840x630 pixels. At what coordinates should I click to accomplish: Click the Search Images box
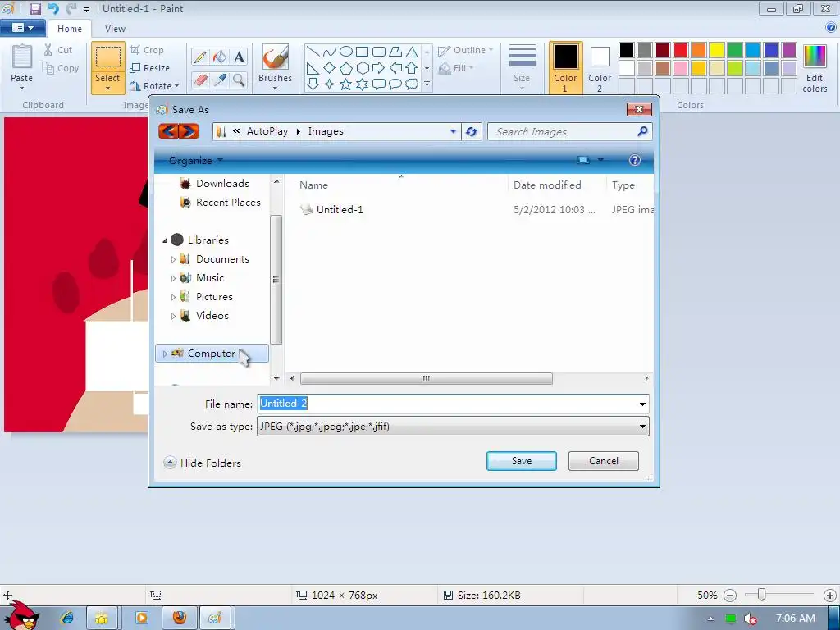tap(570, 131)
